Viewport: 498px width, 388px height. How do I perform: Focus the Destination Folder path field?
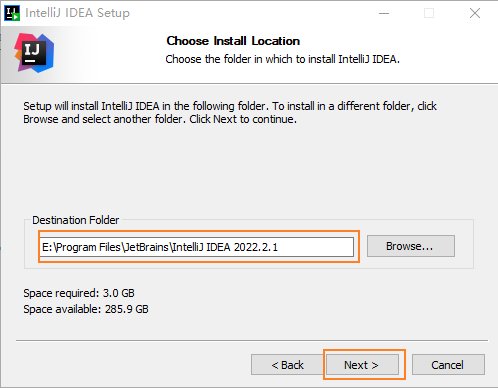197,247
